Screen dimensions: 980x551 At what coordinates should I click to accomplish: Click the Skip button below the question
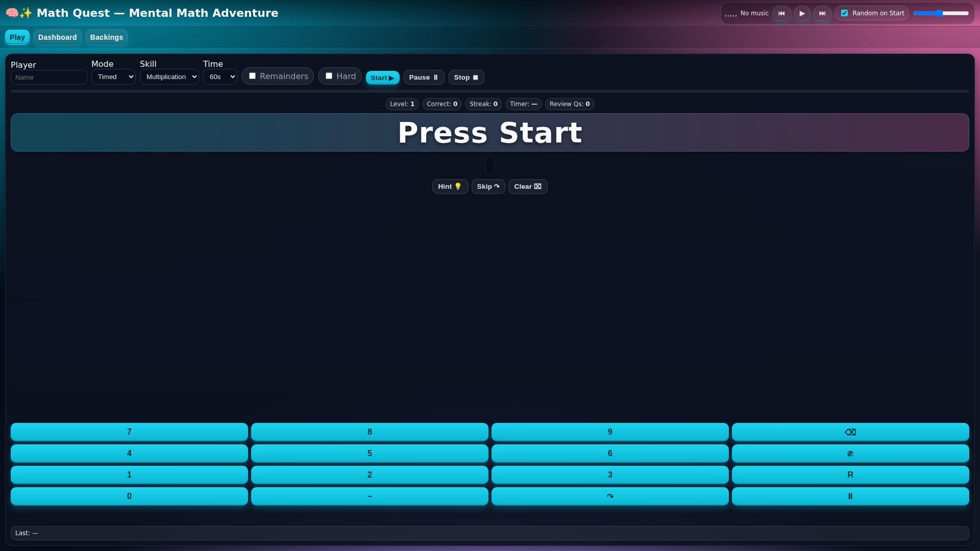(x=488, y=186)
